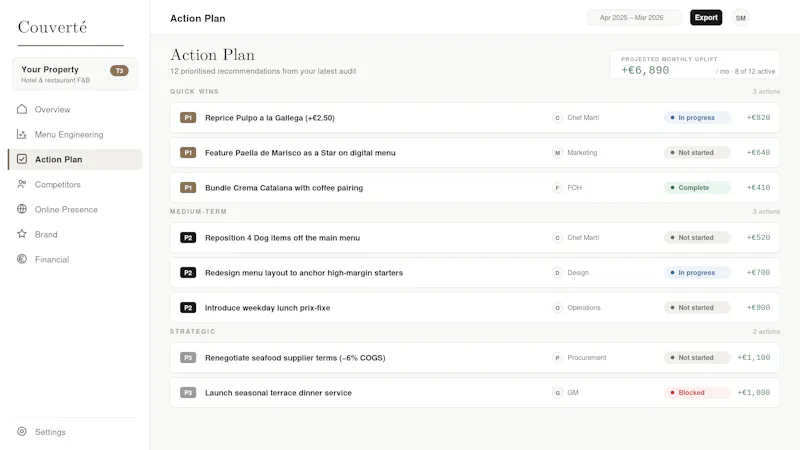Image resolution: width=800 pixels, height=450 pixels.
Task: Click P3 badge on Renegotiate seafood supplier row
Action: pyautogui.click(x=188, y=358)
